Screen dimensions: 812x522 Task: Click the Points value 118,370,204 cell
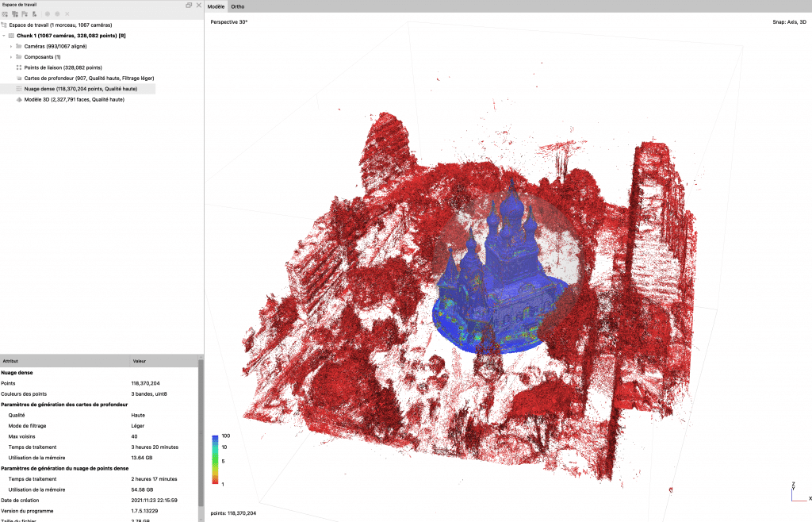pos(146,383)
